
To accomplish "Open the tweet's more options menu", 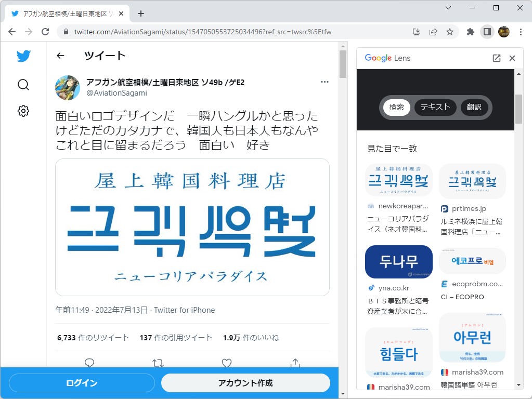I will pyautogui.click(x=325, y=82).
